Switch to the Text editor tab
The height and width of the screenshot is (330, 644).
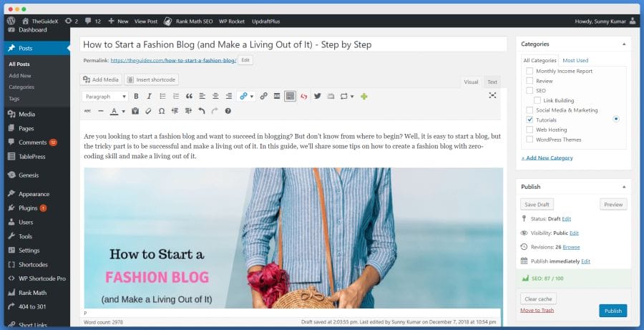tap(492, 82)
